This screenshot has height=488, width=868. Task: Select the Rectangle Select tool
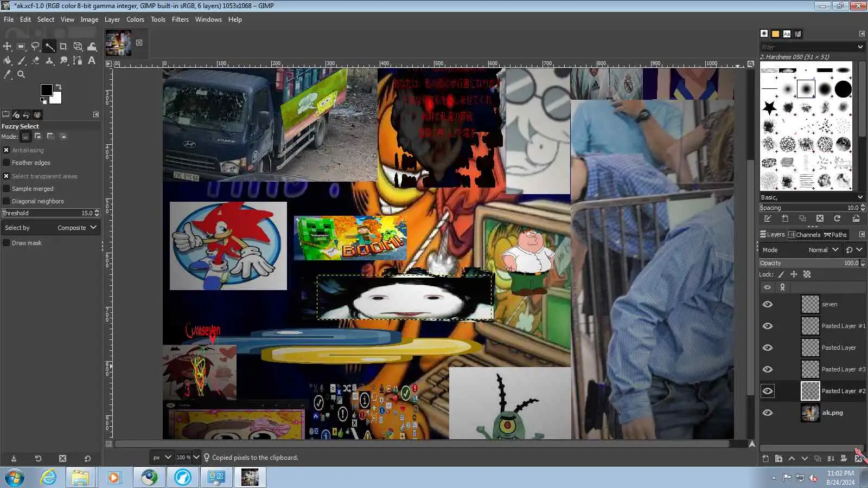(21, 47)
